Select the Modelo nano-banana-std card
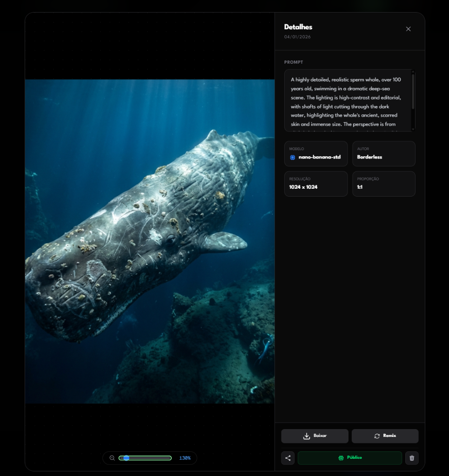 [x=316, y=154]
